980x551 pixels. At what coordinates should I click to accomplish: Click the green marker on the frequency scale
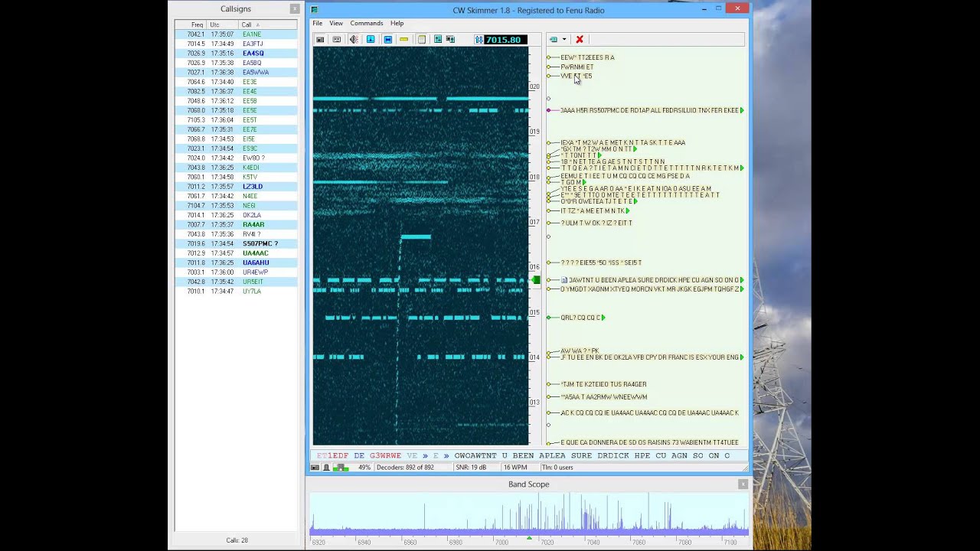[x=535, y=280]
